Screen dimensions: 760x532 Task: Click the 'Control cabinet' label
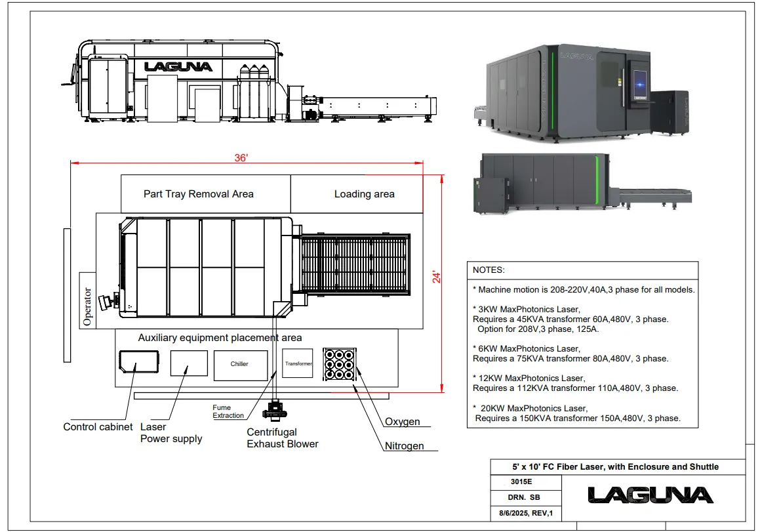click(98, 427)
